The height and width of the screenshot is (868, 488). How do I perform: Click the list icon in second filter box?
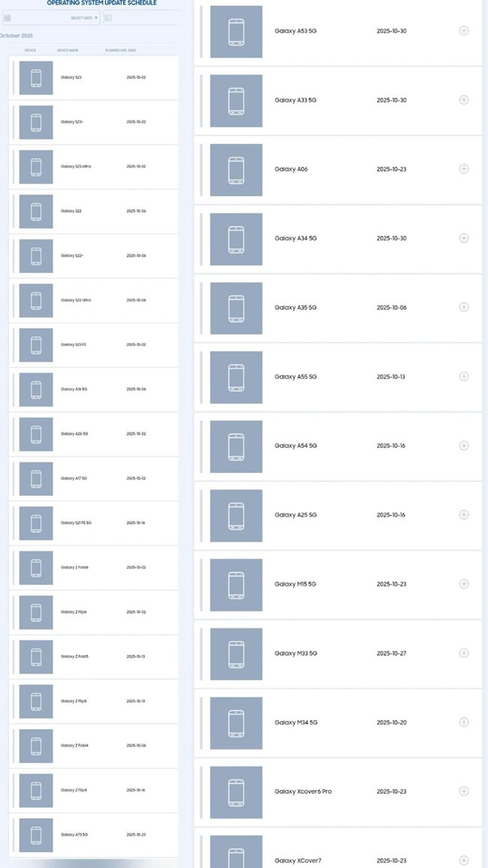pos(108,17)
